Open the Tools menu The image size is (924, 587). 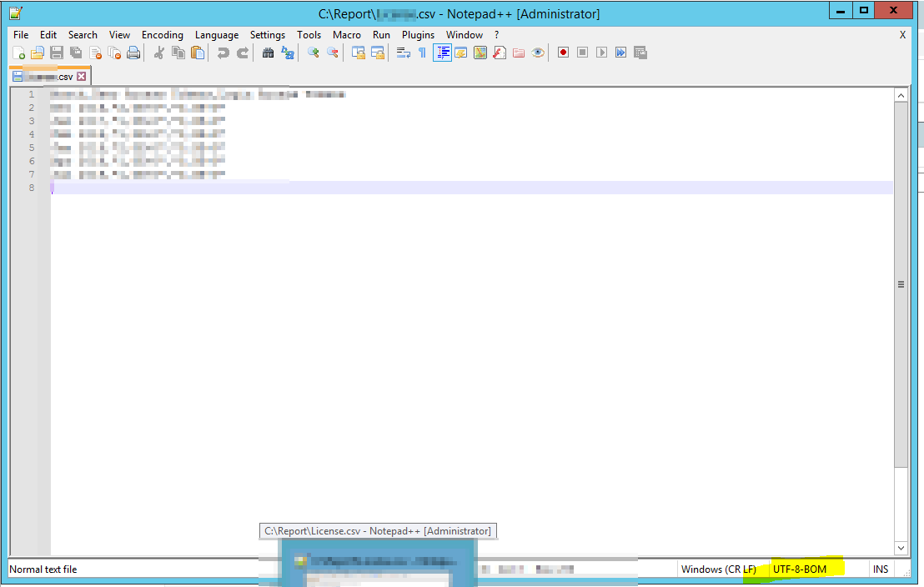point(309,35)
